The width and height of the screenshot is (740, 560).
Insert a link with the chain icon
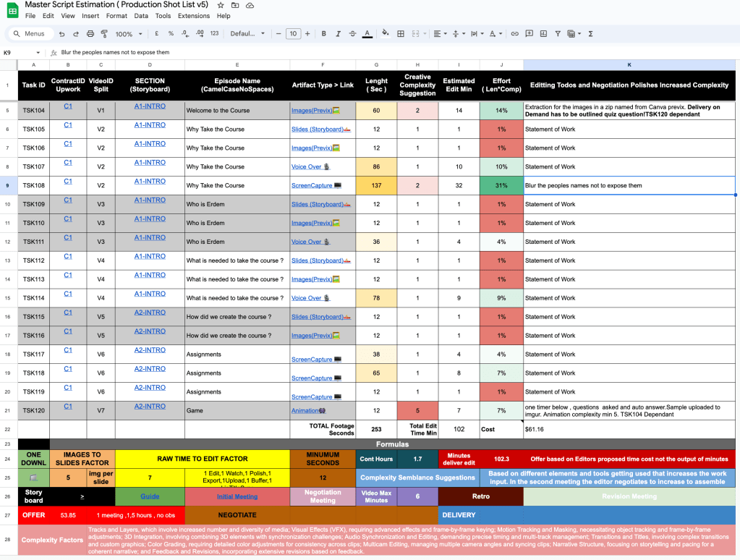[515, 33]
